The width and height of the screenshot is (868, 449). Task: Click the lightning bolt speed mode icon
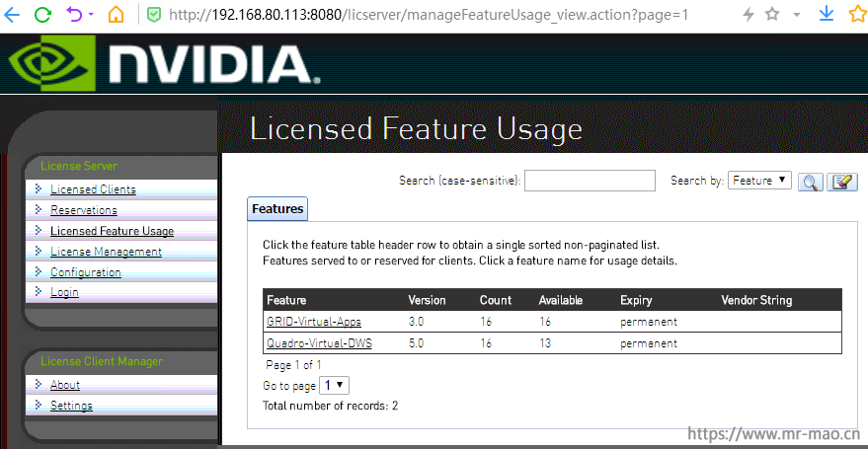(748, 15)
